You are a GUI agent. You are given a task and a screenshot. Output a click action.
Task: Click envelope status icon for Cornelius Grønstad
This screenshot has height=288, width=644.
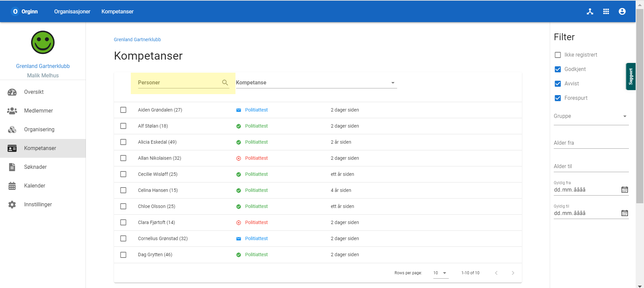238,239
